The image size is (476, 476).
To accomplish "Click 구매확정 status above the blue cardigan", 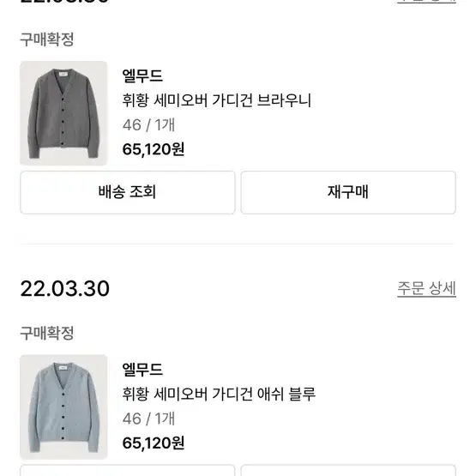I will (x=47, y=334).
